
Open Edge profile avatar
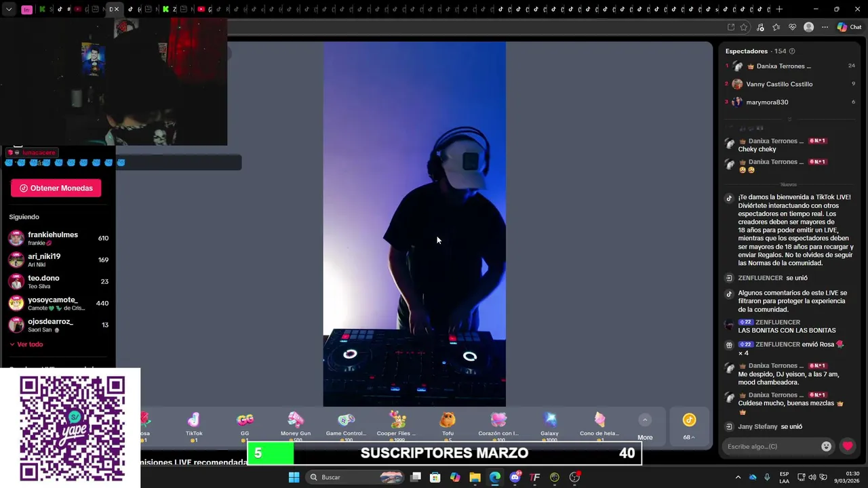click(808, 27)
